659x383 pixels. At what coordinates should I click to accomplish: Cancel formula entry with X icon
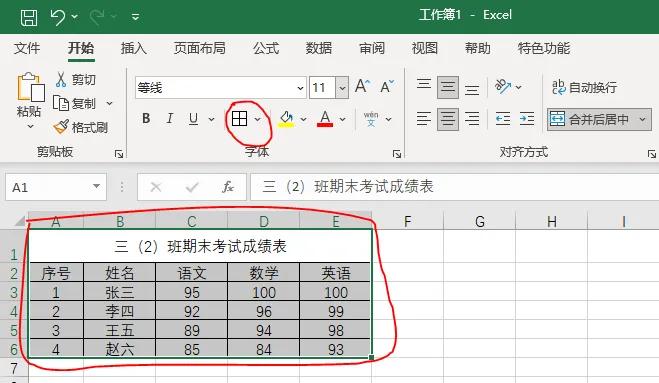[156, 187]
